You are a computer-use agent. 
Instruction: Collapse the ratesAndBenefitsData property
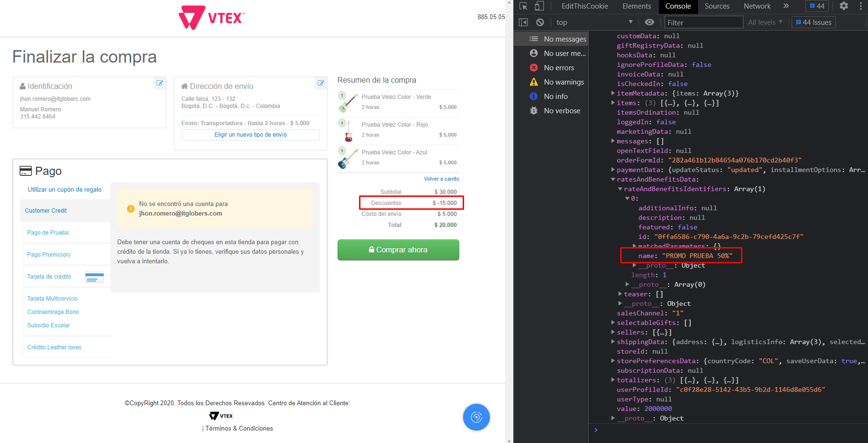tap(613, 179)
